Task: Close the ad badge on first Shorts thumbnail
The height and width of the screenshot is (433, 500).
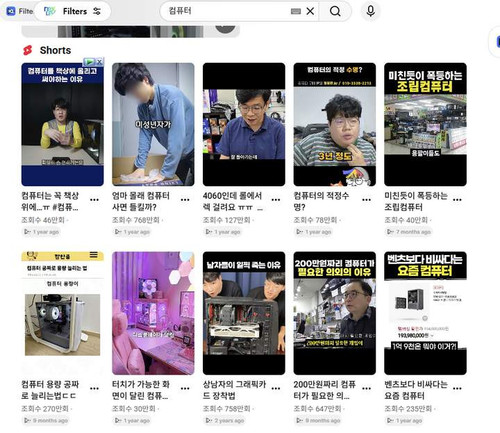Action: point(99,62)
